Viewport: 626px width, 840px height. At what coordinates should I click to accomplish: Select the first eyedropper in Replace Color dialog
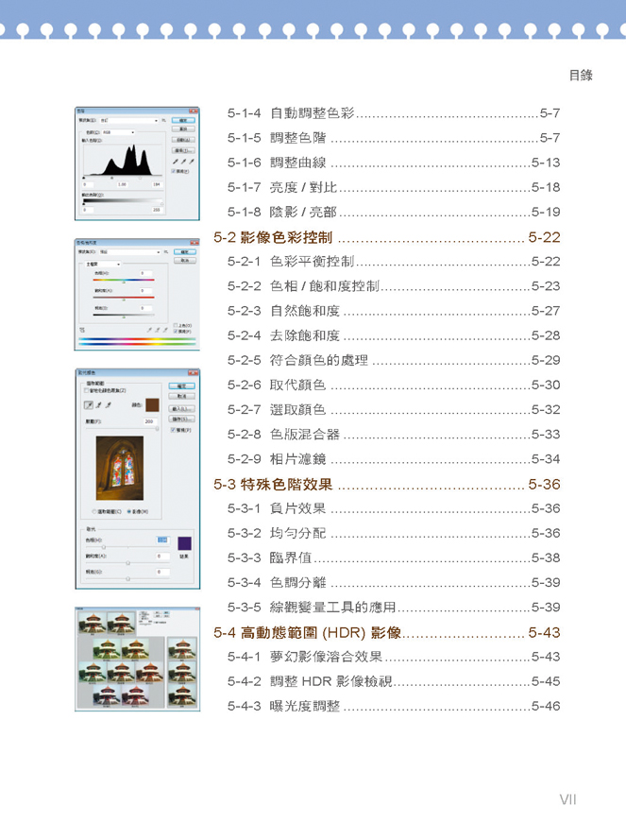88,405
